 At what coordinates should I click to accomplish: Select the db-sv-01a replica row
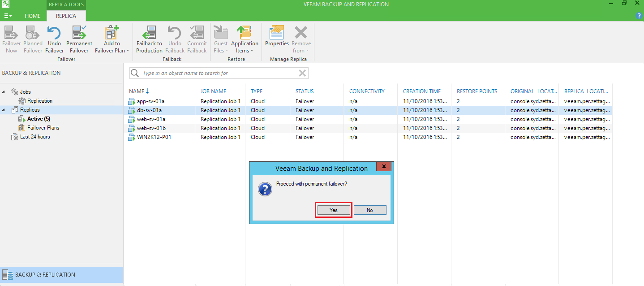click(x=368, y=110)
